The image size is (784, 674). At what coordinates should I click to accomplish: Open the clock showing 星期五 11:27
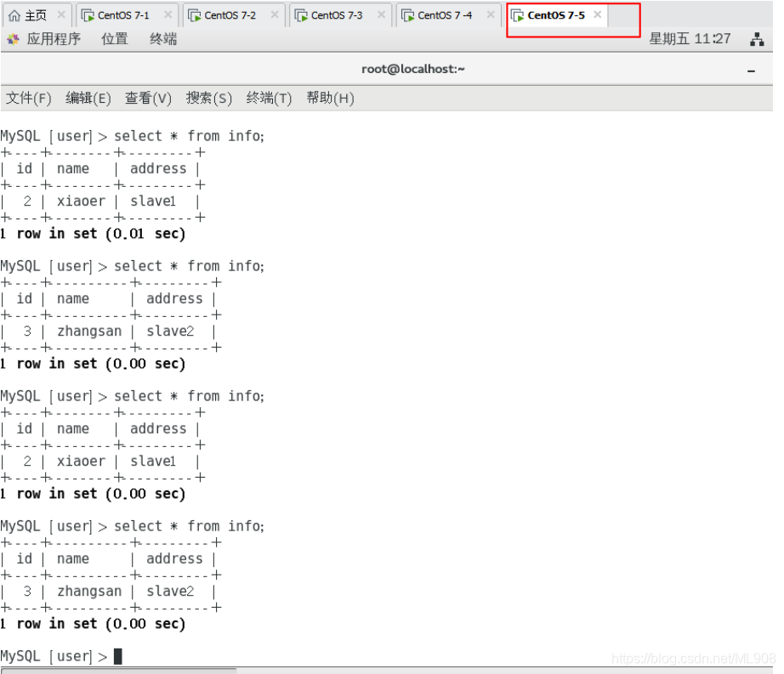tap(690, 39)
